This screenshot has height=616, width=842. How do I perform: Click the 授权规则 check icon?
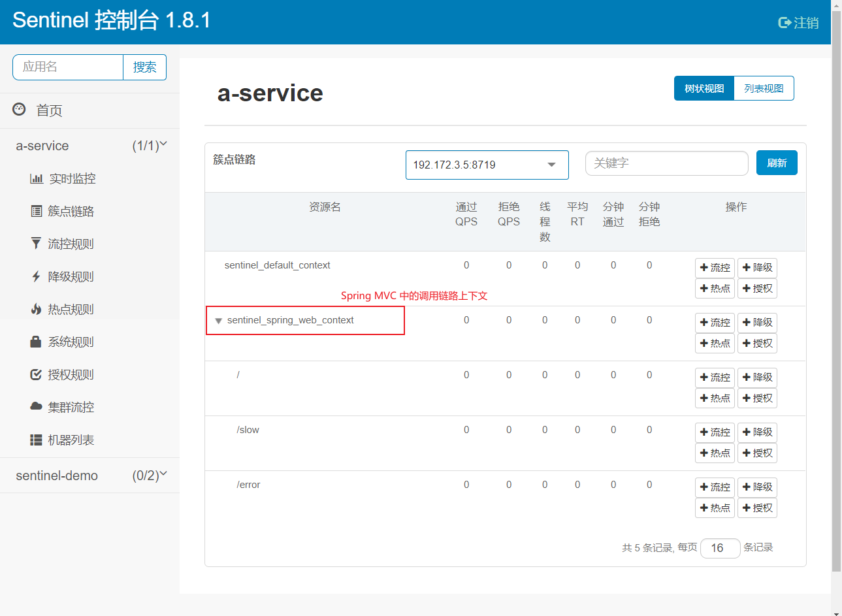[36, 374]
